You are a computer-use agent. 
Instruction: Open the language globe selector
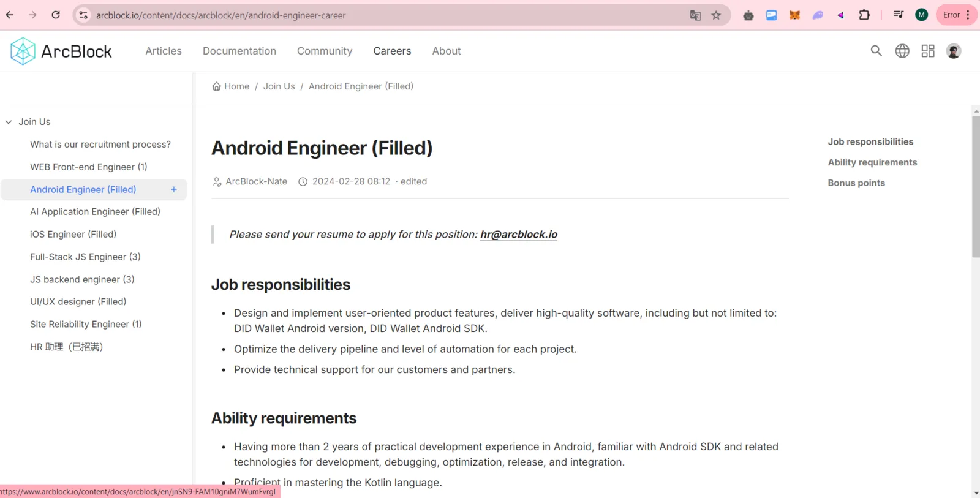tap(902, 51)
